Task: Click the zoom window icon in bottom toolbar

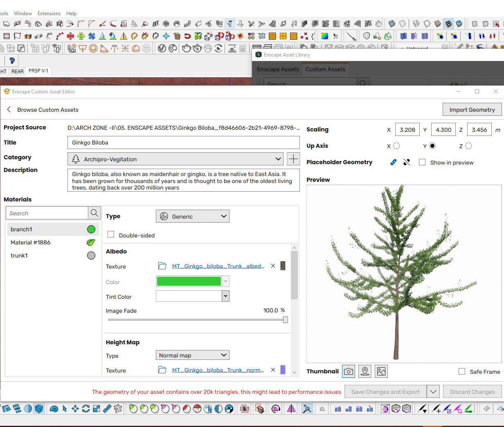Action: point(308,409)
